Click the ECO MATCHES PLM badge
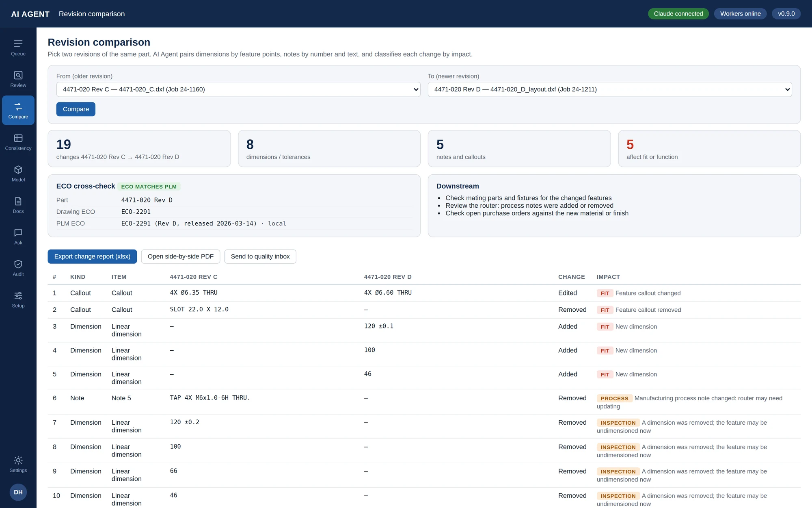The height and width of the screenshot is (508, 812). tap(149, 187)
